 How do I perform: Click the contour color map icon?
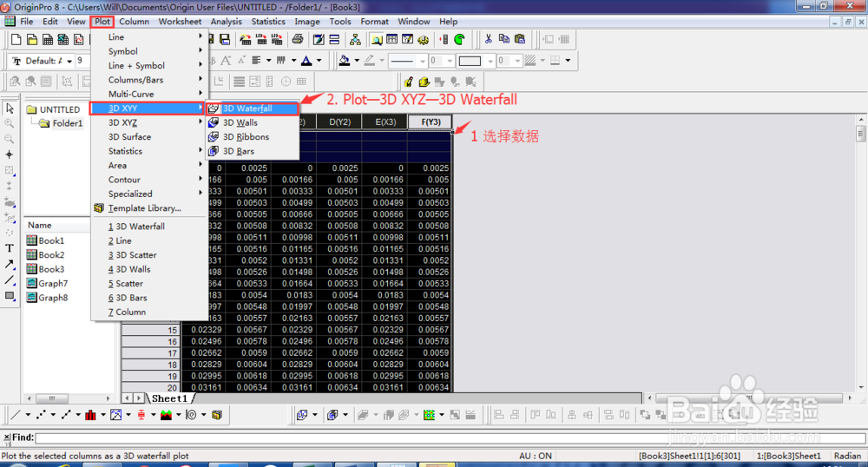pyautogui.click(x=429, y=414)
